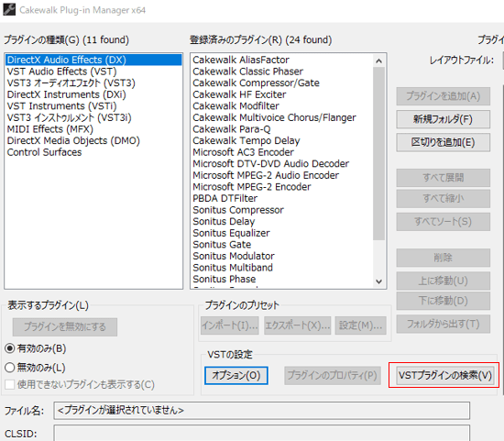This screenshot has height=441, width=504.
Task: Select VST3 オーディオエフェクト (VST3) category
Action: coord(93,83)
